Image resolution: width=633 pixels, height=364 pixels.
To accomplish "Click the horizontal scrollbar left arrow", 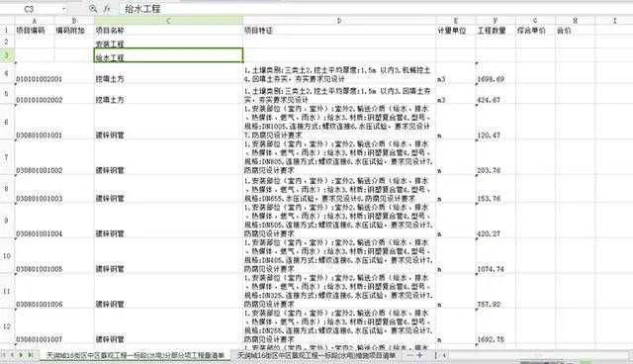I will tap(444, 355).
